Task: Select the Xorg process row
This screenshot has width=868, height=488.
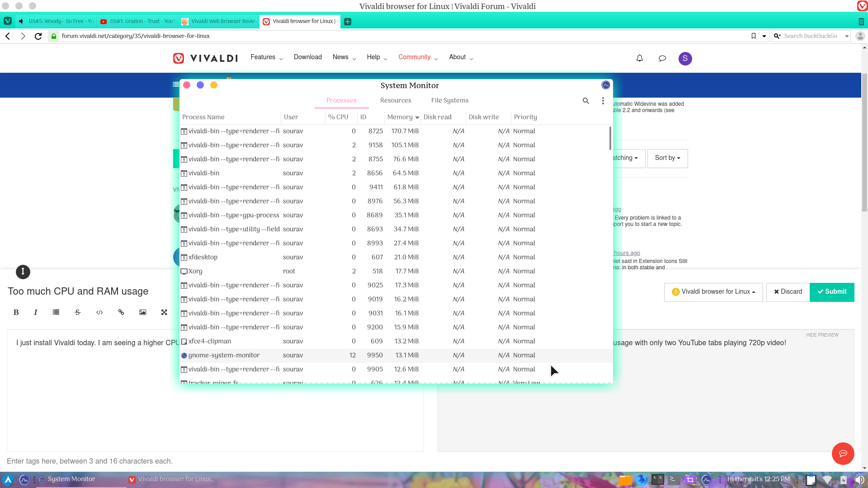Action: 396,272
